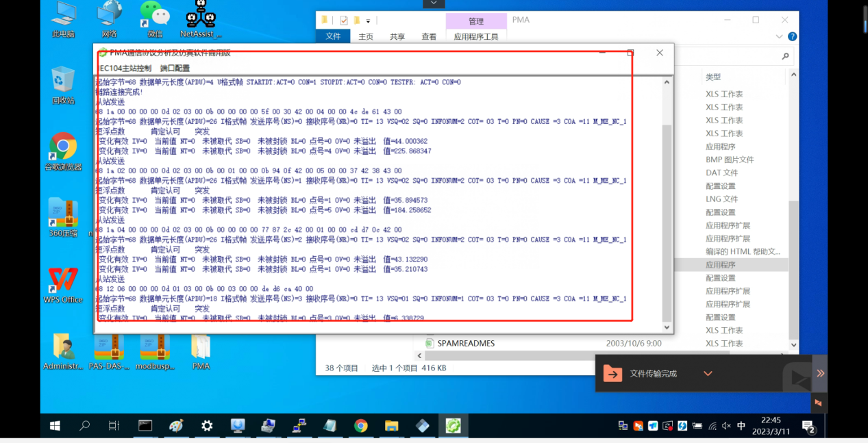This screenshot has width=868, height=443.
Task: Launch 谷歌浏览器 from the desktop
Action: [63, 152]
